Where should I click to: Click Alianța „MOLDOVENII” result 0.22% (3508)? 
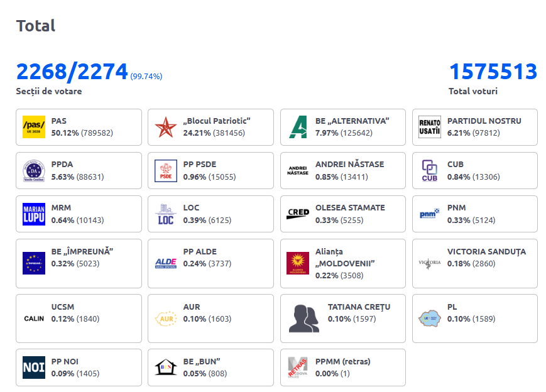click(339, 275)
